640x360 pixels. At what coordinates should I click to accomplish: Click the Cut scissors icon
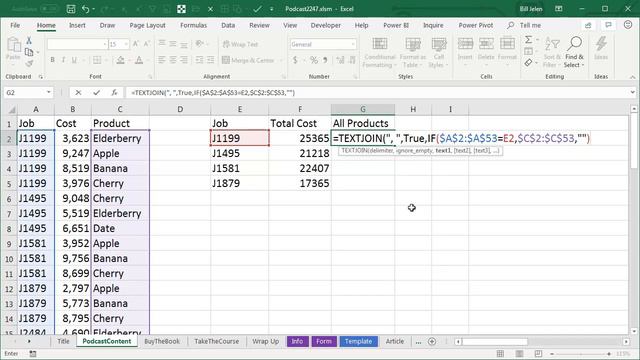(x=29, y=40)
